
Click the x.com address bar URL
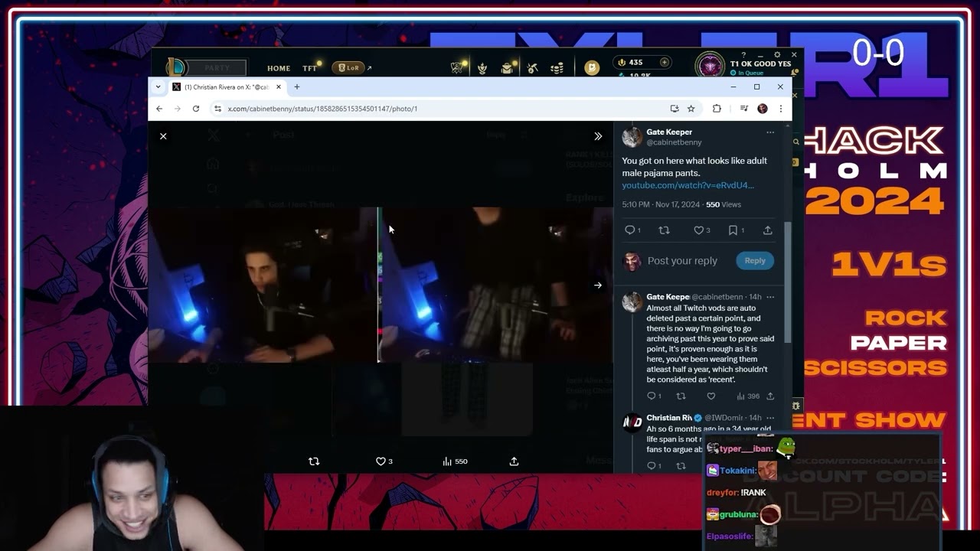(x=322, y=109)
